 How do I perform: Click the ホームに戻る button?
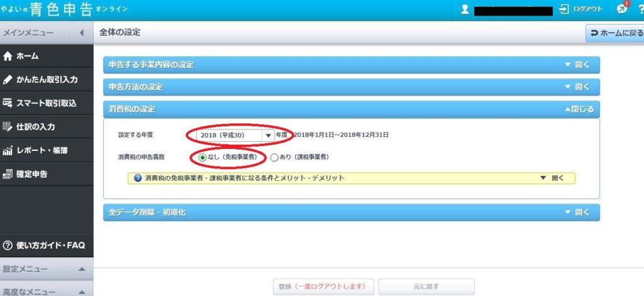click(x=615, y=33)
